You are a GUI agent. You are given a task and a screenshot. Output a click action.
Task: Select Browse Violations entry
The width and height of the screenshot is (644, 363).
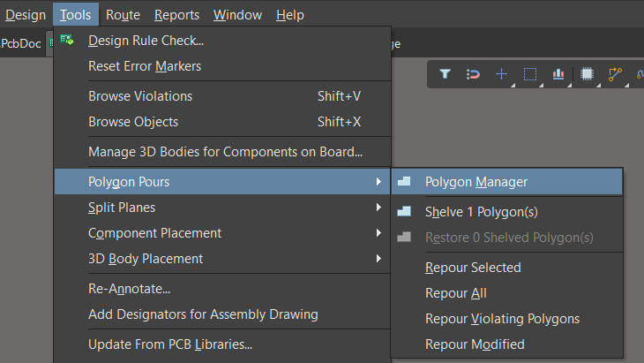pos(222,96)
